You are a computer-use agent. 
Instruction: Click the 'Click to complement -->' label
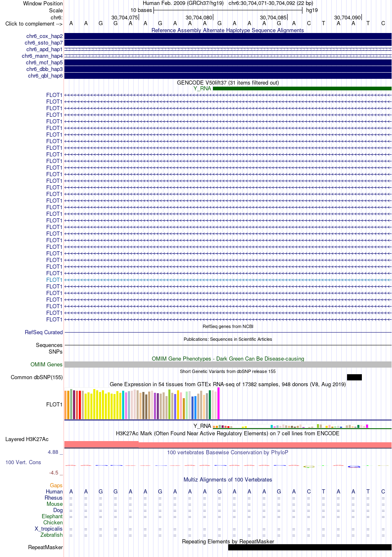(34, 24)
